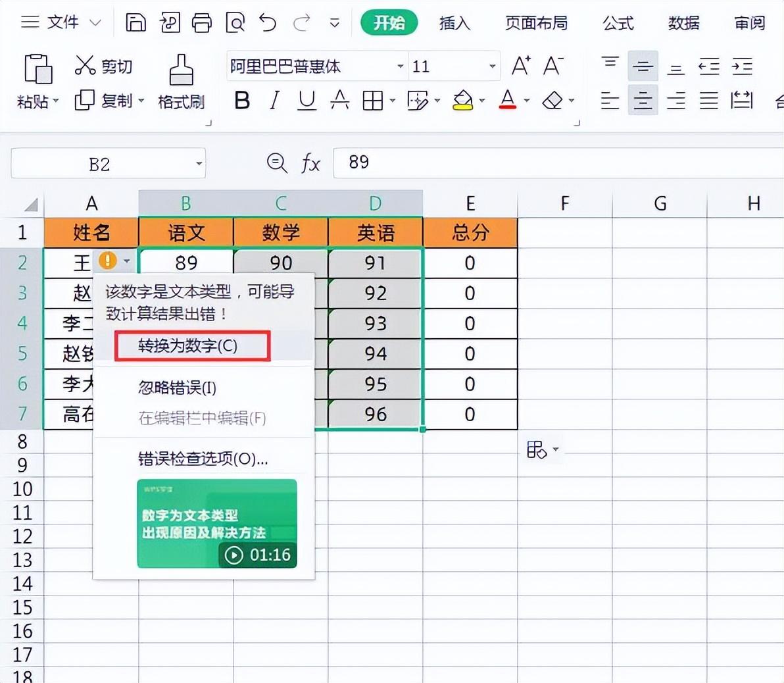This screenshot has width=784, height=683.
Task: Open fill color dropdown arrow
Action: click(482, 101)
